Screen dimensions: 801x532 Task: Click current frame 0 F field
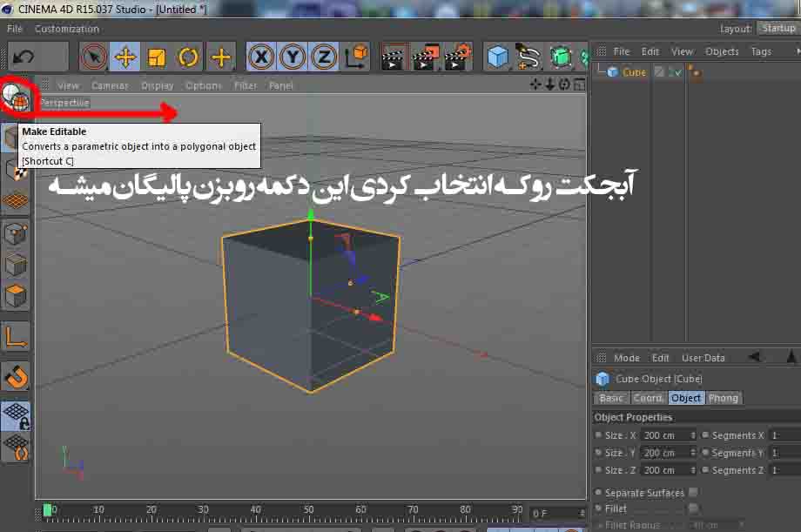click(555, 513)
